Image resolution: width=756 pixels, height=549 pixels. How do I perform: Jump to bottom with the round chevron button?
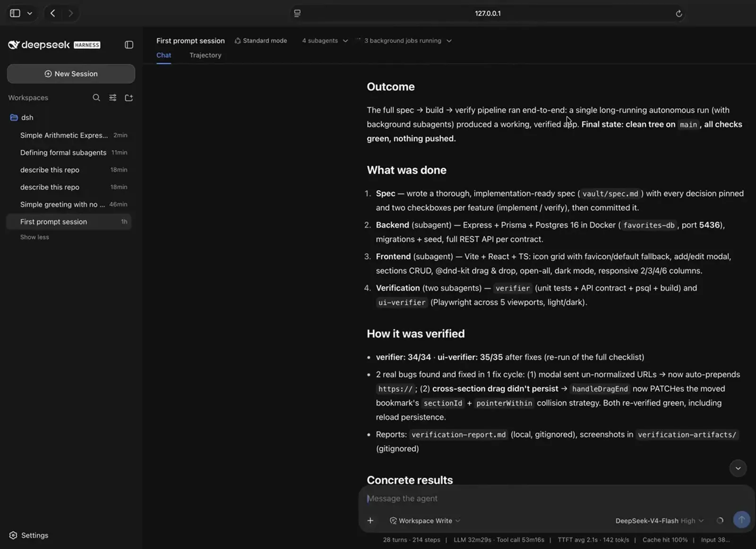(738, 468)
